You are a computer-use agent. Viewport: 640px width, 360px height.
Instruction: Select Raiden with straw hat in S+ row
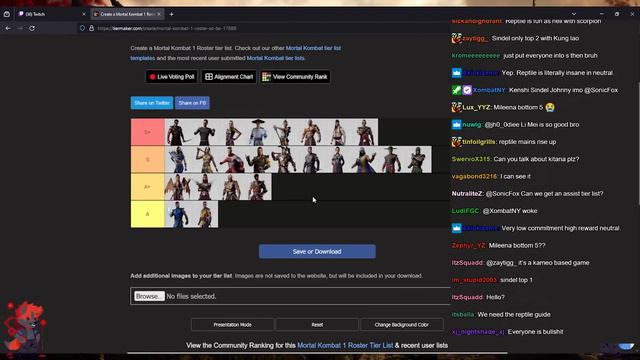click(x=258, y=132)
